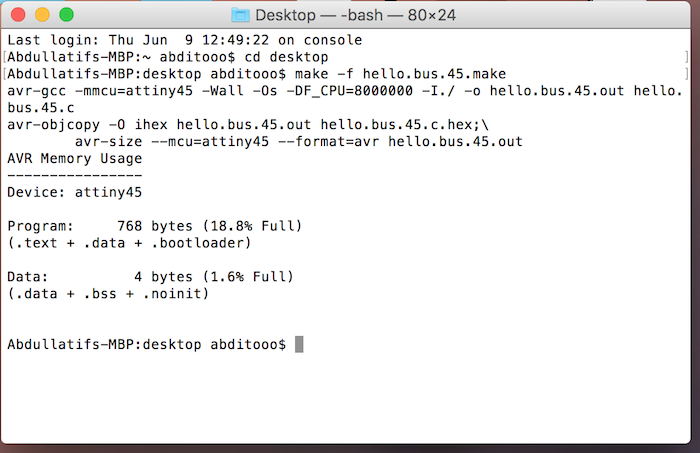Click the "avr-gcc" command word
Image resolution: width=700 pixels, height=453 pixels.
click(x=37, y=91)
